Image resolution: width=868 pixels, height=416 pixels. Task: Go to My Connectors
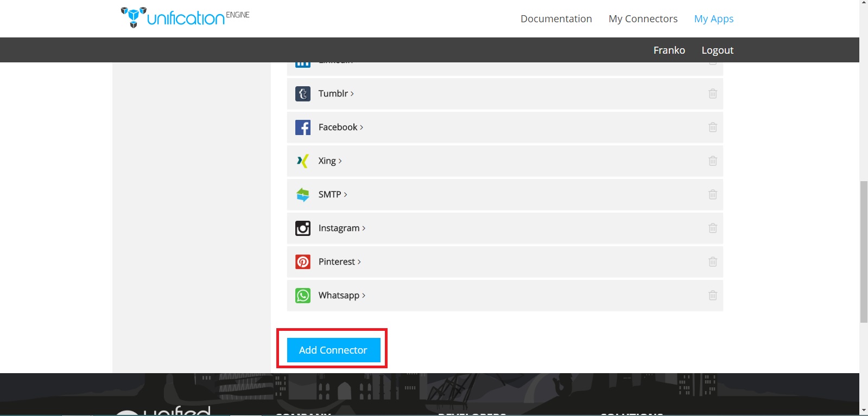tap(643, 19)
